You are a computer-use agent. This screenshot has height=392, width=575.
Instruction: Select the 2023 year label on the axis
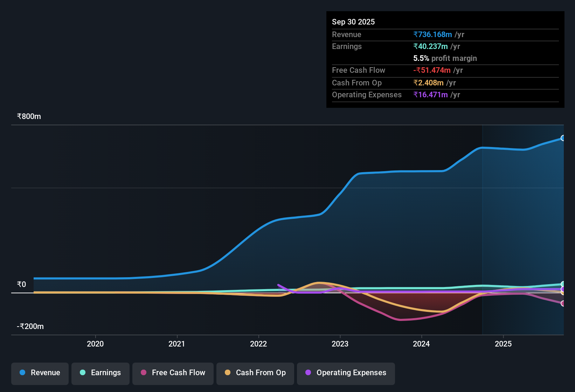[x=340, y=344]
